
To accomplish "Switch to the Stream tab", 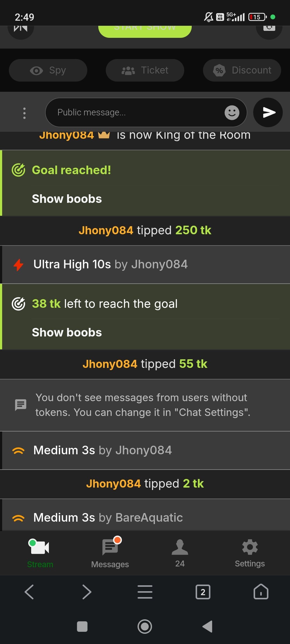I will pos(40,553).
